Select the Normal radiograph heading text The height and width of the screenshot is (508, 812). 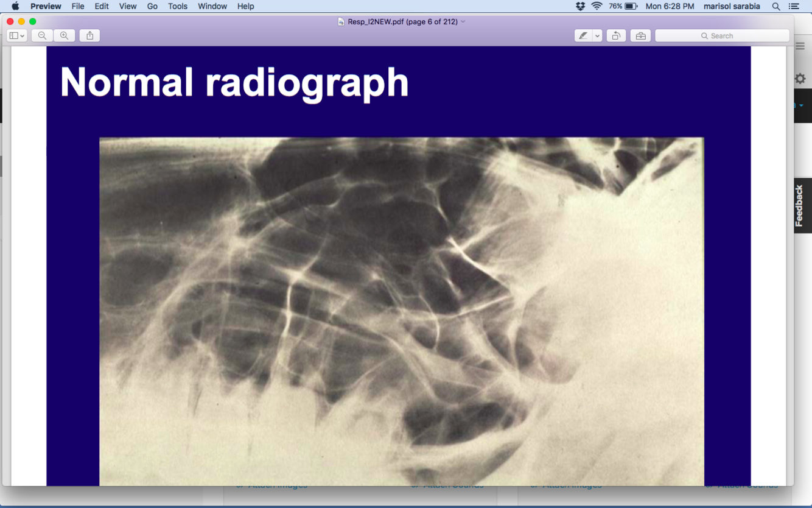tap(234, 82)
